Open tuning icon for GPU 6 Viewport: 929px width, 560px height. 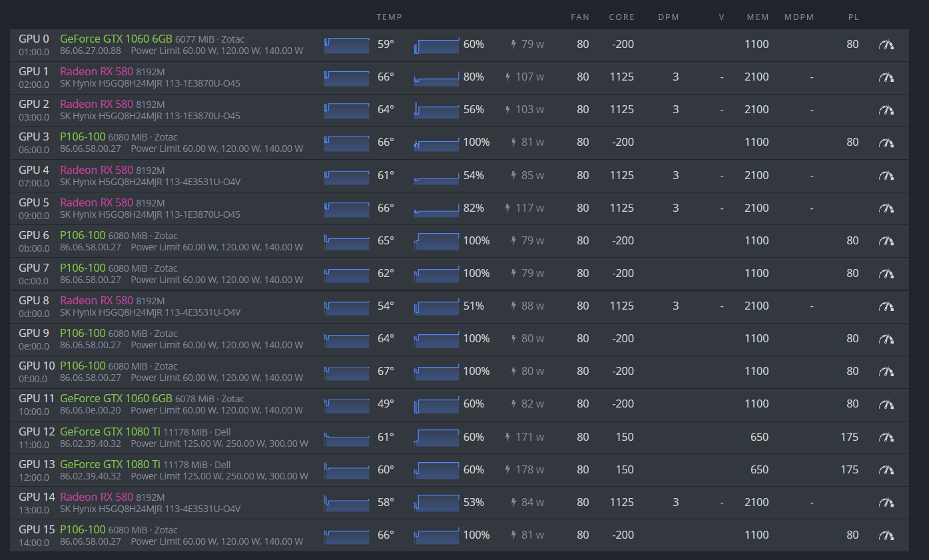pyautogui.click(x=886, y=241)
